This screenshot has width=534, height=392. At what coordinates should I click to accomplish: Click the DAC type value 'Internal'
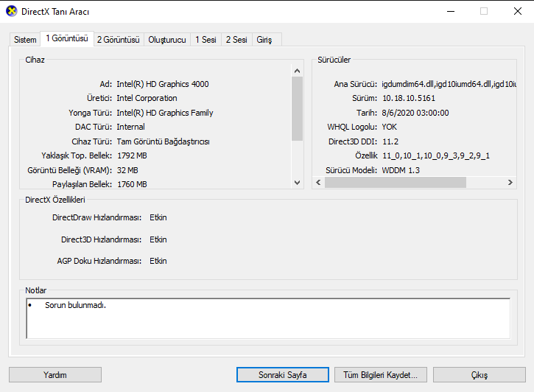click(131, 127)
